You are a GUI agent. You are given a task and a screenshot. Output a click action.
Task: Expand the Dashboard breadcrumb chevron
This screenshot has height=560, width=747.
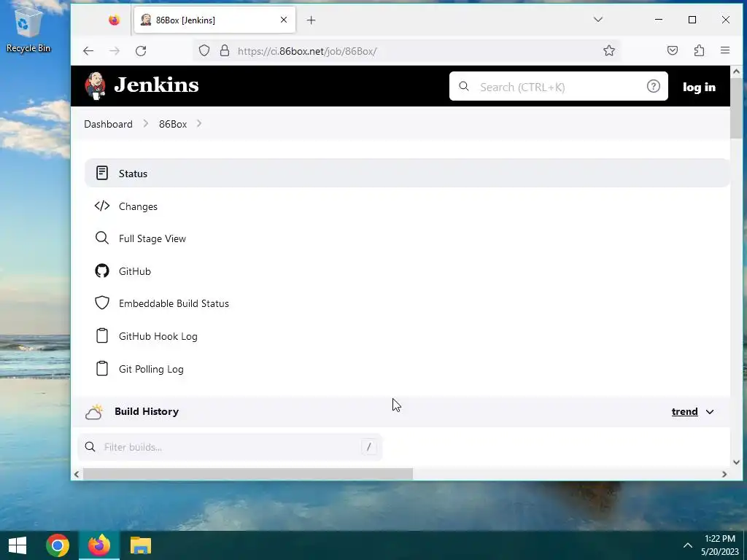click(145, 124)
